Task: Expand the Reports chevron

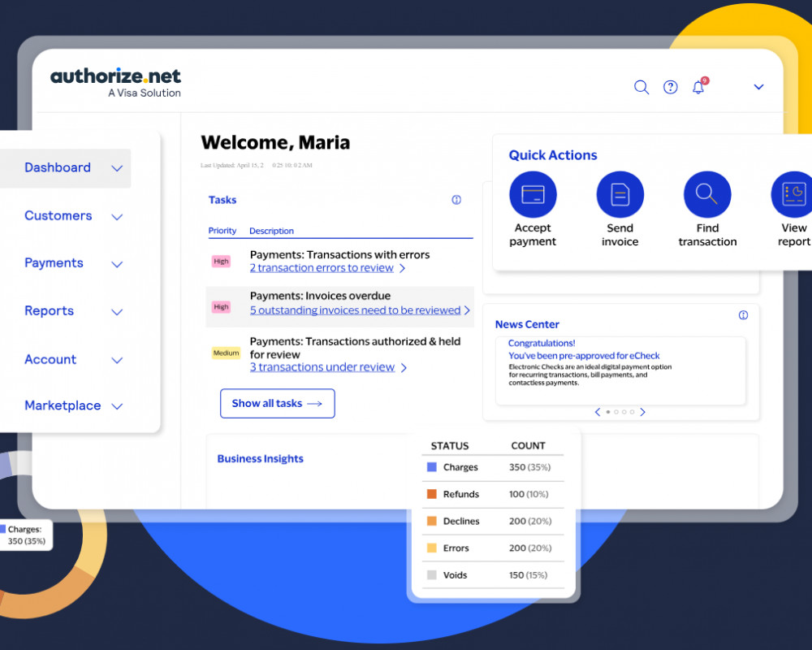Action: point(117,312)
